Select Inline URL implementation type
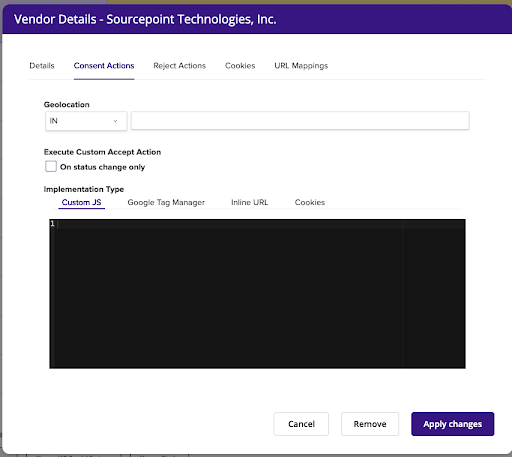The image size is (512, 457). pyautogui.click(x=250, y=202)
